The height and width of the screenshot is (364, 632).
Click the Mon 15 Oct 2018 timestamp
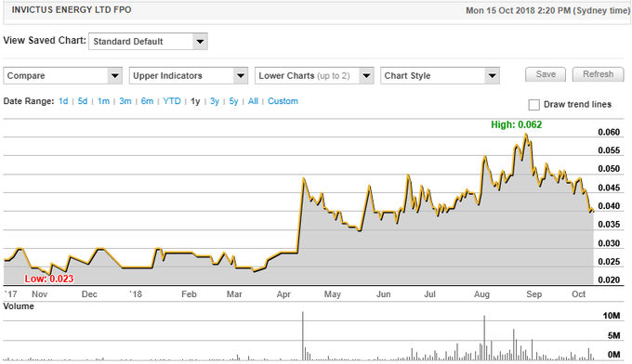[x=547, y=10]
